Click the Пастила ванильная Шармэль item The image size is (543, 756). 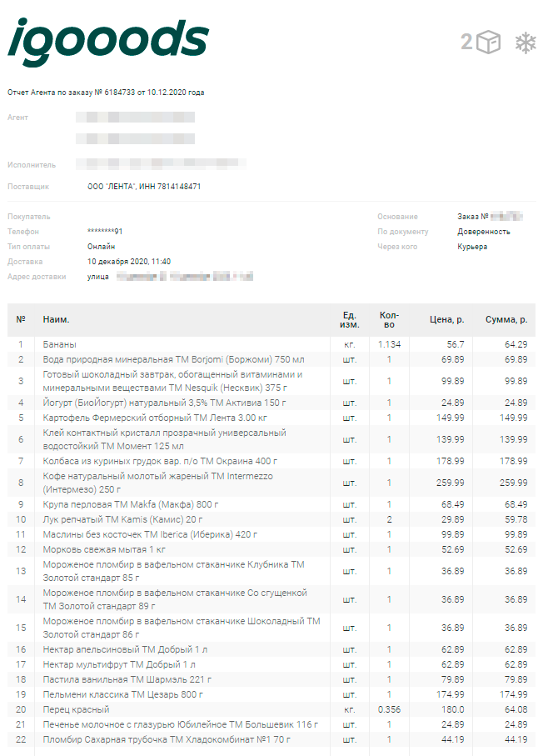tap(127, 679)
